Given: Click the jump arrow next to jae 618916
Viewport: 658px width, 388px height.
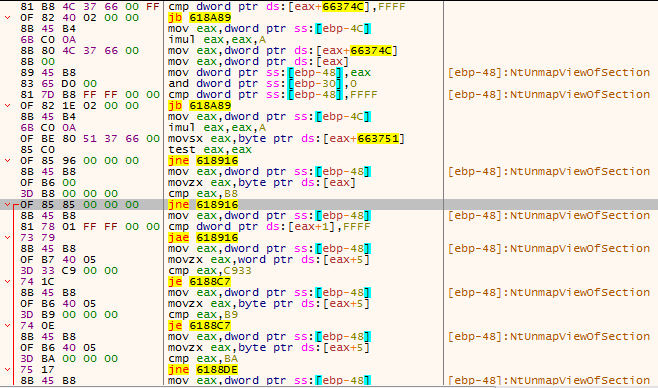Looking at the screenshot, I should 8,237.
